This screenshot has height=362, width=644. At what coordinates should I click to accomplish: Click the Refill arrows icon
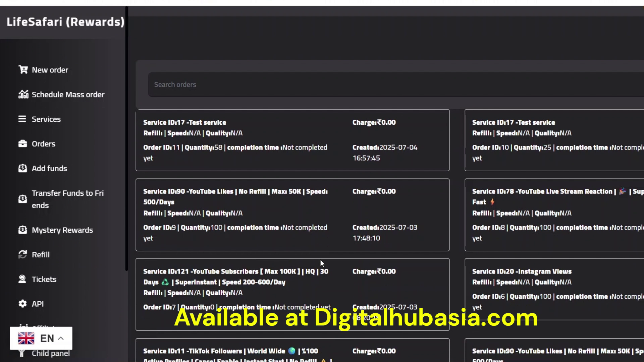tap(22, 255)
